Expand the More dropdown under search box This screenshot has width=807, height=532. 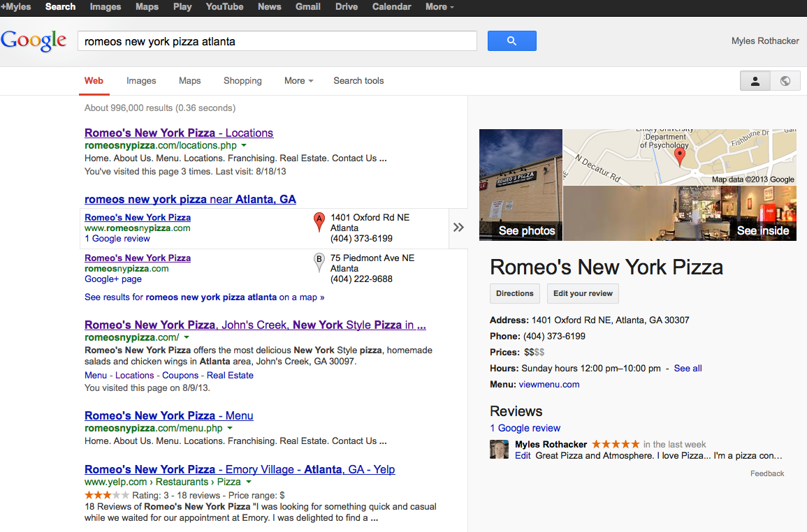298,81
